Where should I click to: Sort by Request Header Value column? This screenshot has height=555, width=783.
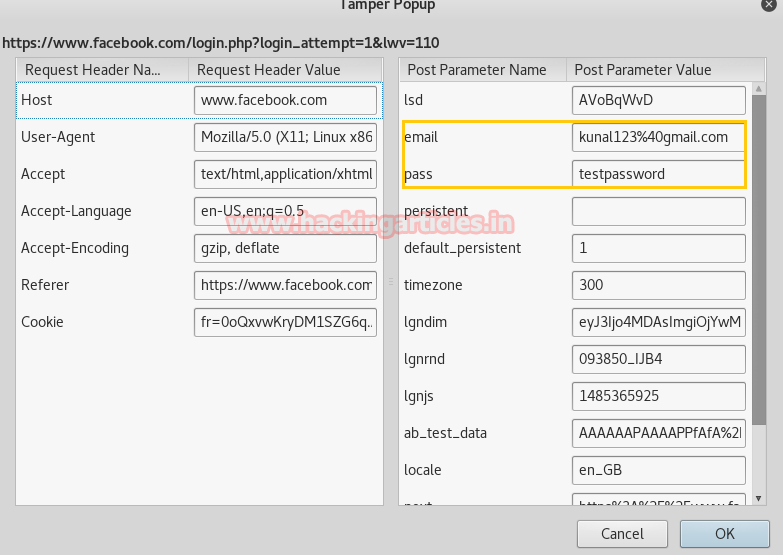(285, 70)
